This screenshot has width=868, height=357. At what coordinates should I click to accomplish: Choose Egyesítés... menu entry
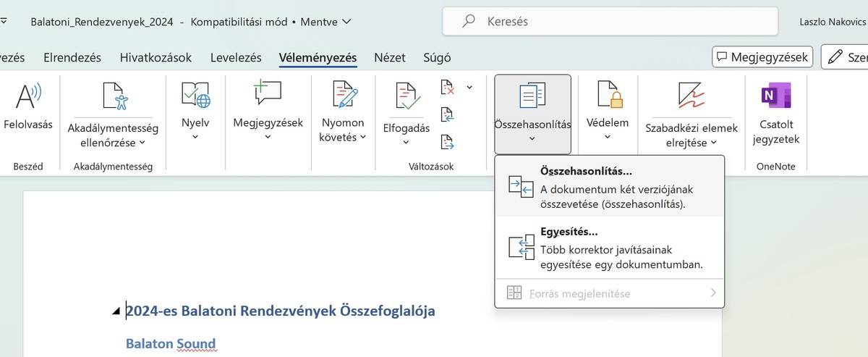click(609, 248)
